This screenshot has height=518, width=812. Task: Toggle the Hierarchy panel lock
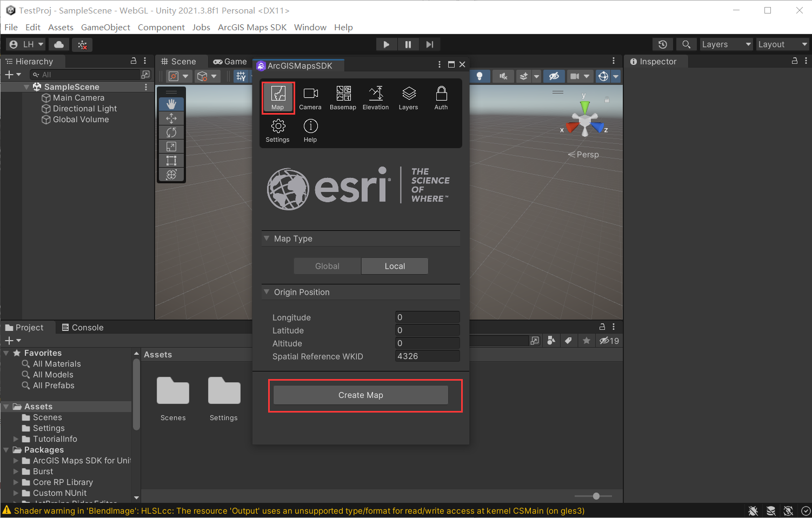[134, 61]
